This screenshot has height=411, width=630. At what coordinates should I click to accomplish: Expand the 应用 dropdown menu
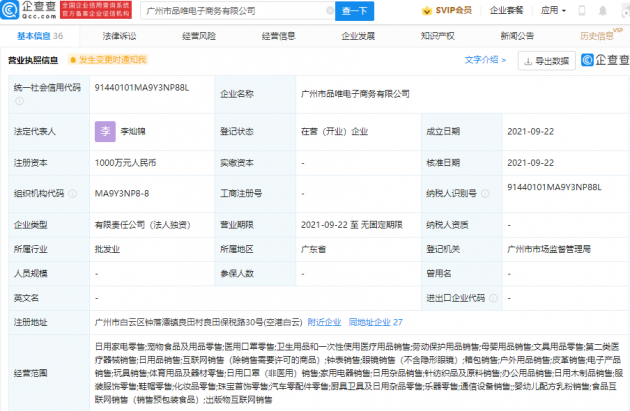point(553,10)
